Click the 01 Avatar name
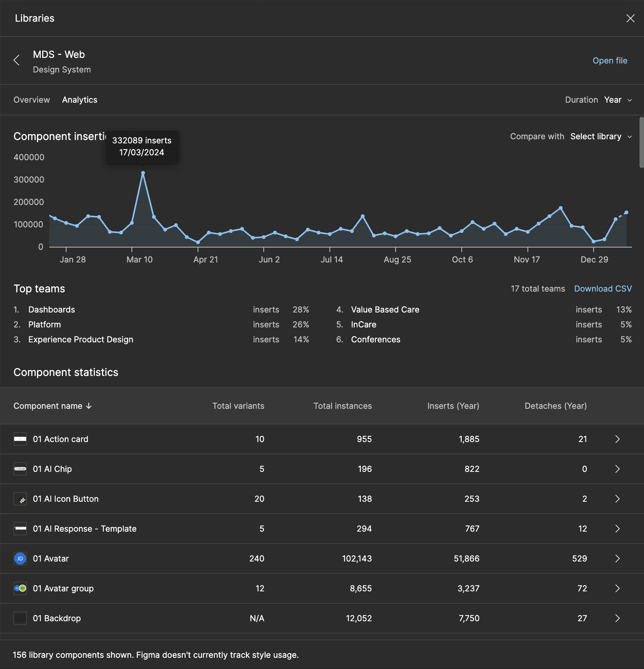The width and height of the screenshot is (644, 669). pyautogui.click(x=51, y=558)
